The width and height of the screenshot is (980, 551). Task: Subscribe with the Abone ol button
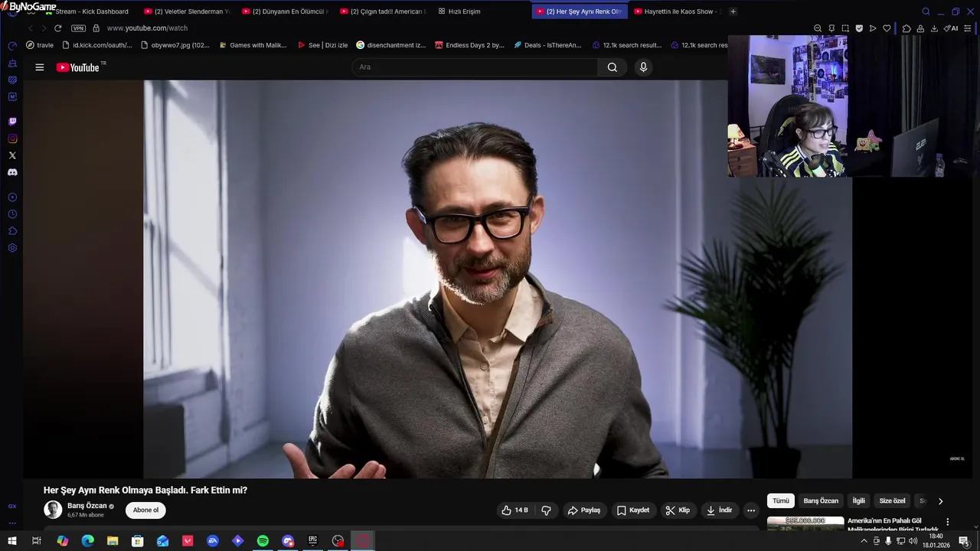(145, 510)
